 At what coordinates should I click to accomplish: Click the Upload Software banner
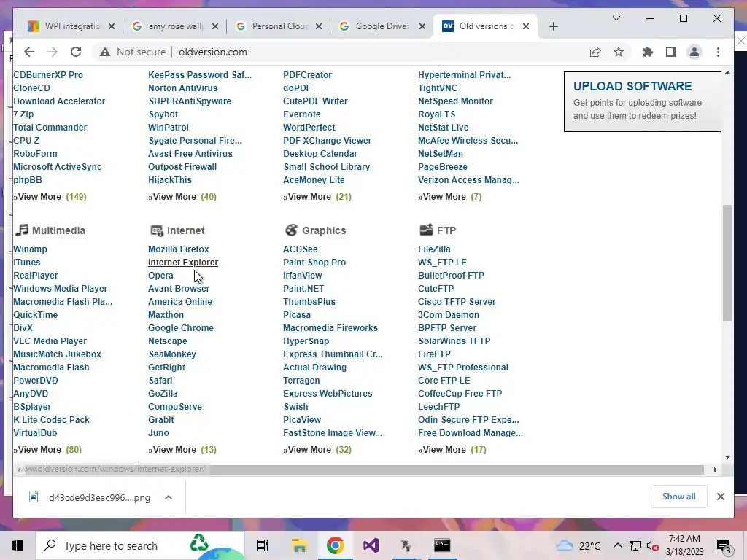pyautogui.click(x=643, y=101)
